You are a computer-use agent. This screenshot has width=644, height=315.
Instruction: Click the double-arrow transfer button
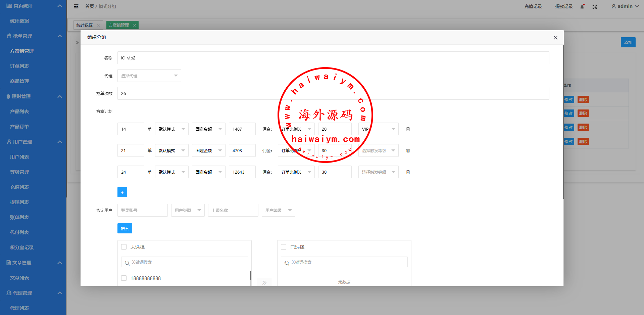pyautogui.click(x=264, y=282)
